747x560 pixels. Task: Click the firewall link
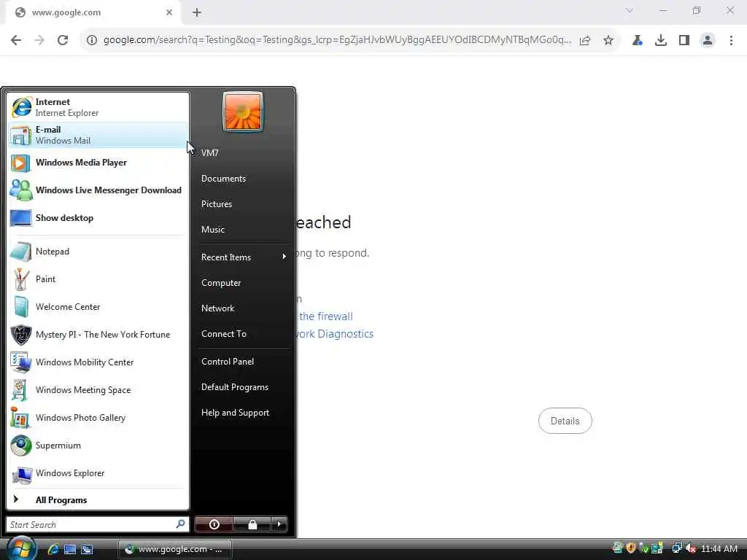[325, 316]
